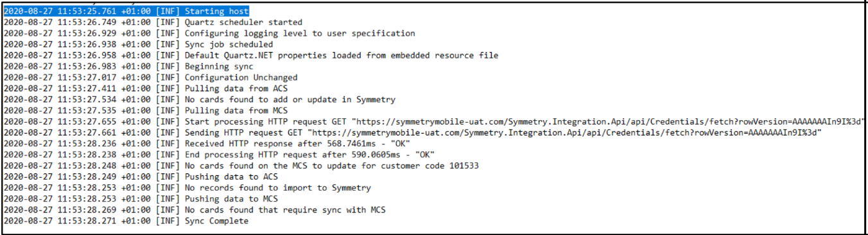This screenshot has width=868, height=235.
Task: Click the 'Beginning sync' log entry
Action: [x=128, y=66]
